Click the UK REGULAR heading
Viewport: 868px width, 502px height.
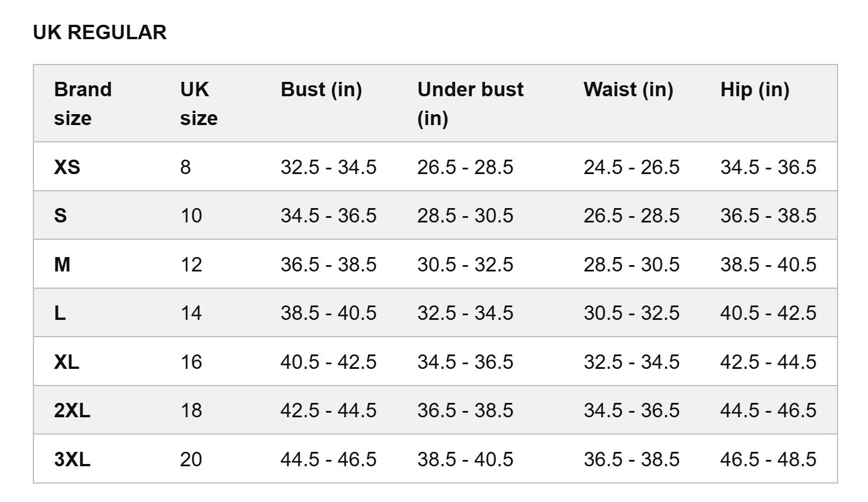[x=100, y=32]
